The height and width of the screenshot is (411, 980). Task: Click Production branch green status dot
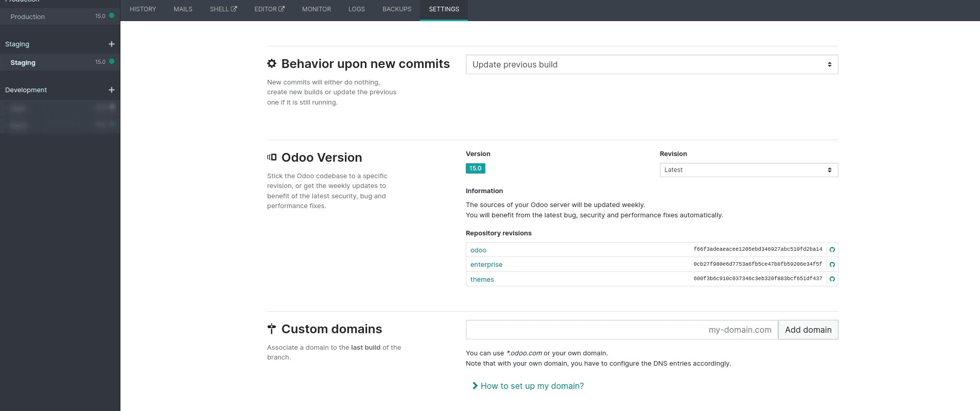(x=112, y=16)
